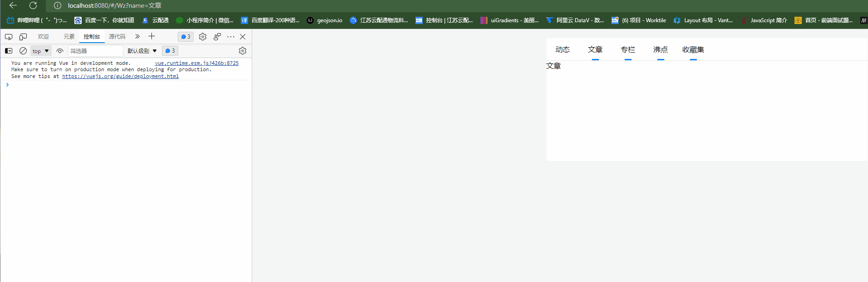This screenshot has height=282, width=868.
Task: Activate the inspect element picker icon
Action: point(9,37)
